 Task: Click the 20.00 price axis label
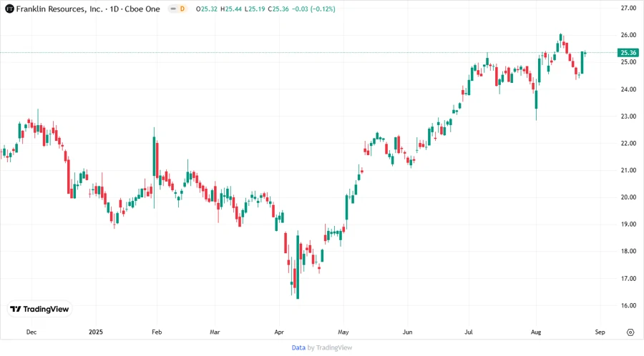click(x=628, y=197)
